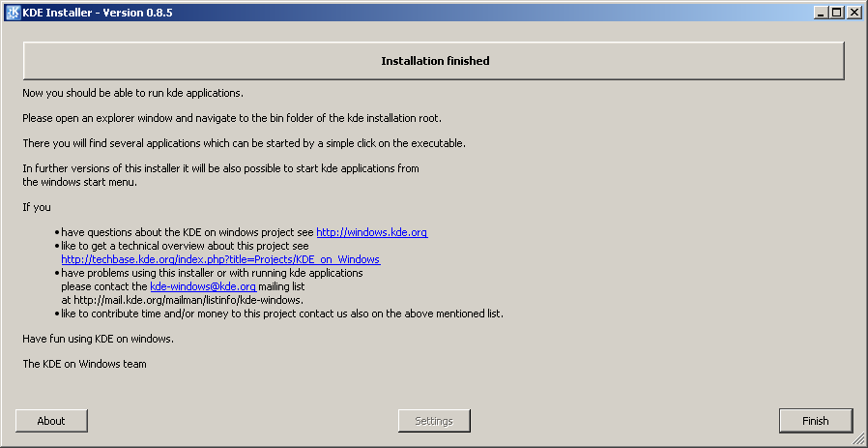This screenshot has height=448, width=868.
Task: Click the greyed-out Settings button
Action: pyautogui.click(x=434, y=421)
